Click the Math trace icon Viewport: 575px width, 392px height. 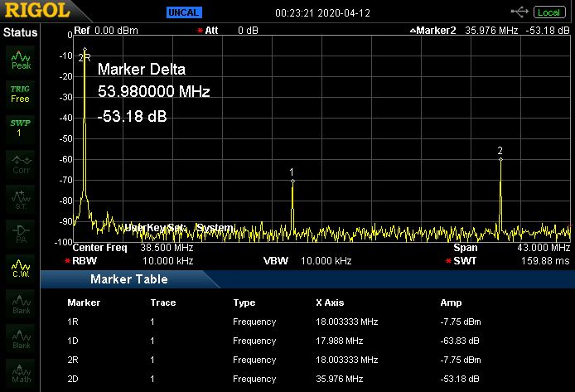21,373
